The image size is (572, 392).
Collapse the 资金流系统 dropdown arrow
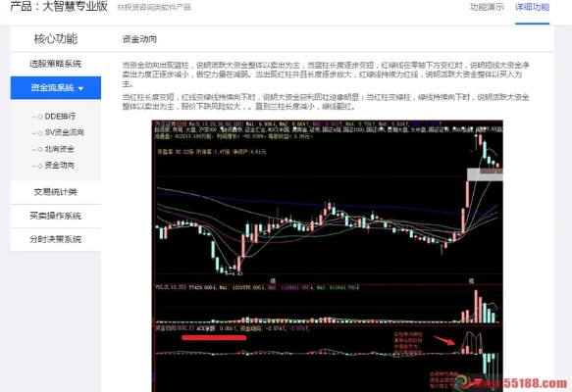point(81,88)
